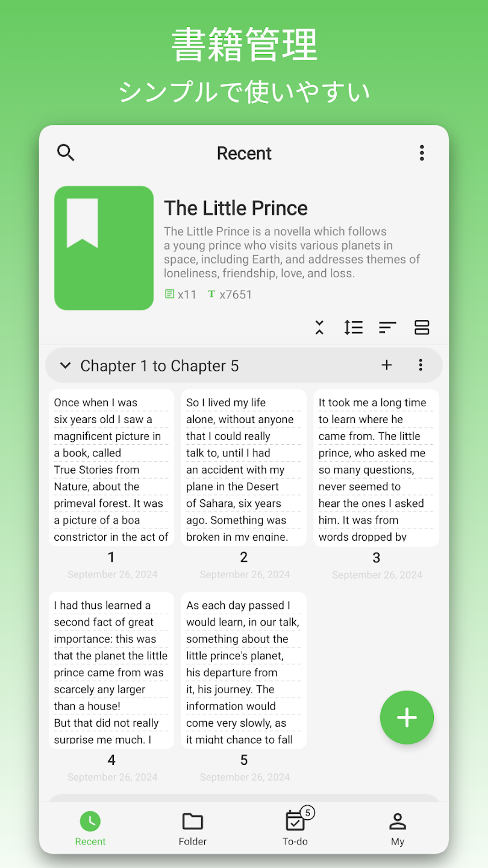The image size is (488, 868).
Task: Switch layout with the view mode icon
Action: coord(422,327)
